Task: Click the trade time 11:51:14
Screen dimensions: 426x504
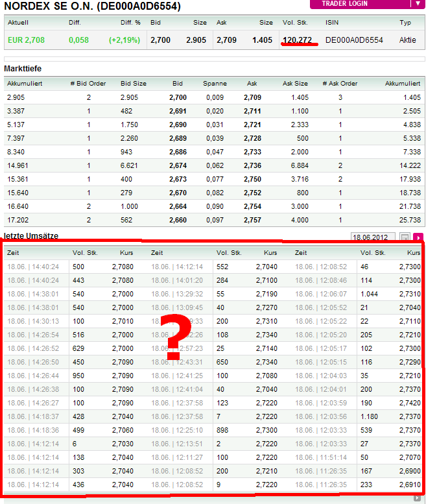Action: [x=333, y=457]
